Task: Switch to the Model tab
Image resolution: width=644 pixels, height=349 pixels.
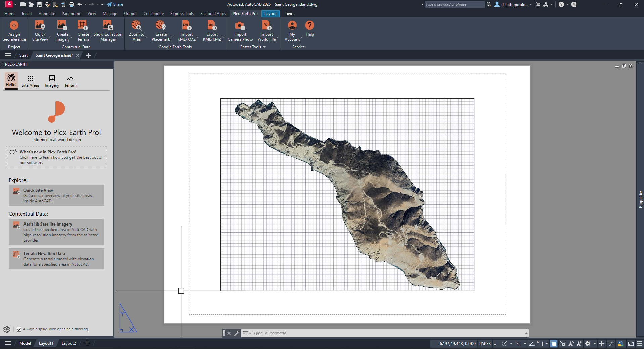Action: (x=25, y=343)
